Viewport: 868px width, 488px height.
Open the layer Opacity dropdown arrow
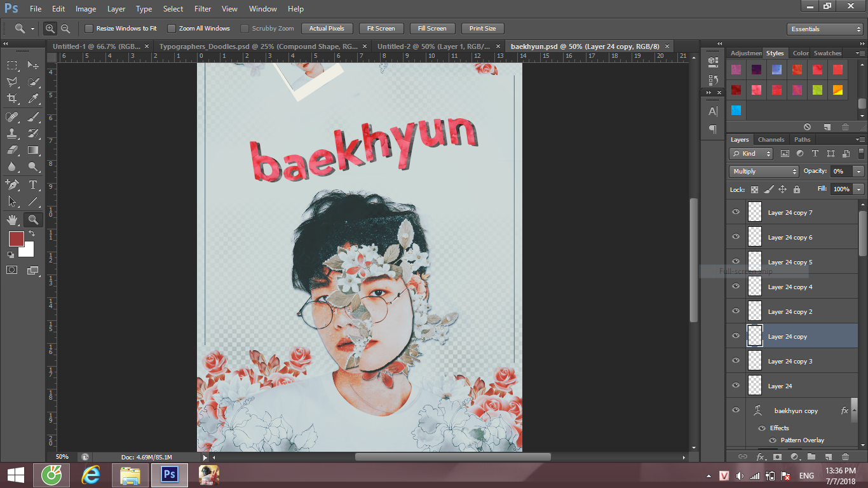(x=859, y=172)
